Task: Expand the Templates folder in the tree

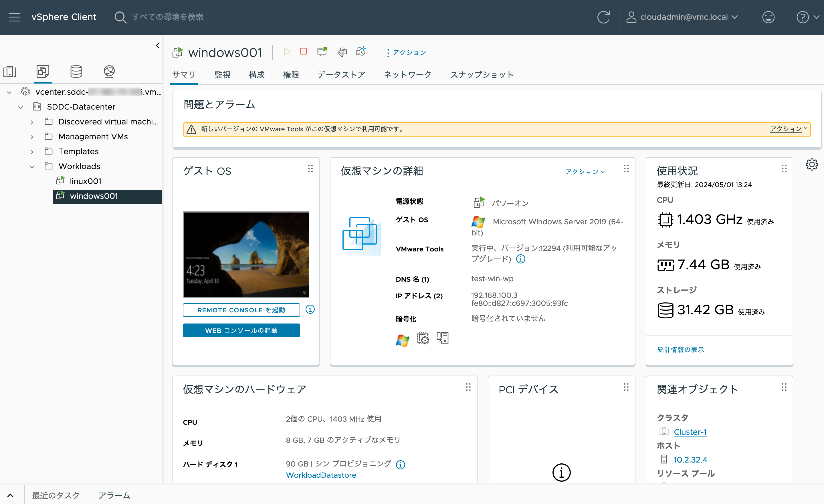Action: coord(32,152)
